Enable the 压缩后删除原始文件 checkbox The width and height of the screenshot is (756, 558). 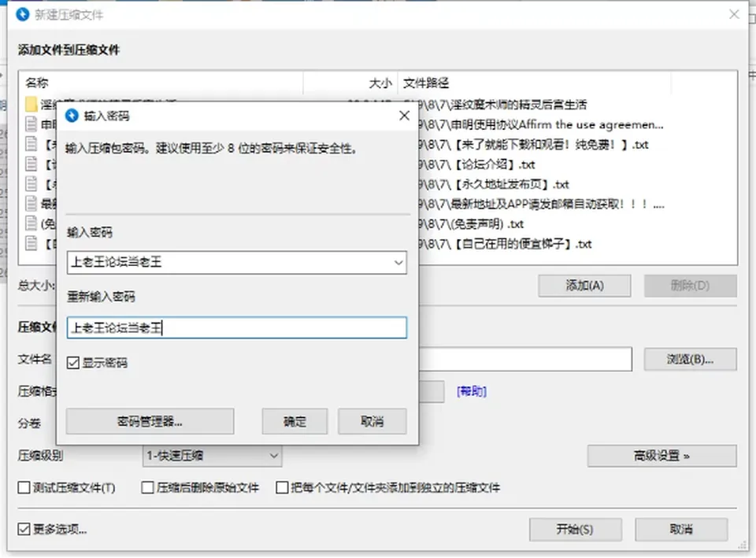coord(147,488)
